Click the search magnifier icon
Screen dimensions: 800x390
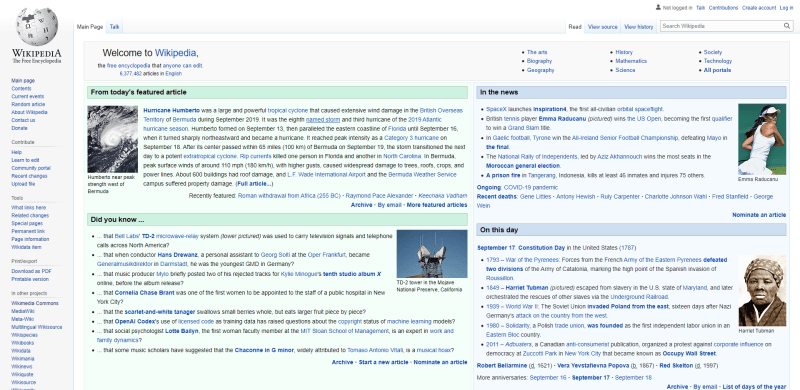787,26
